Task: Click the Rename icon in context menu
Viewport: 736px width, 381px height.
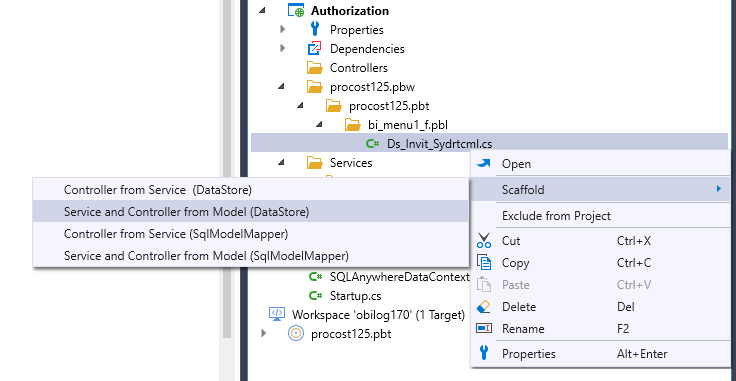Action: click(483, 328)
